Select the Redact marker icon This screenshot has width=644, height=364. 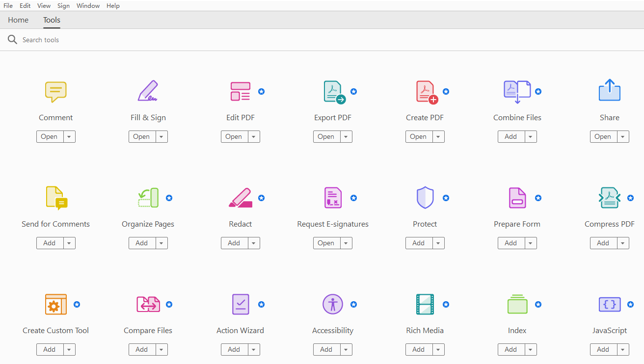241,198
